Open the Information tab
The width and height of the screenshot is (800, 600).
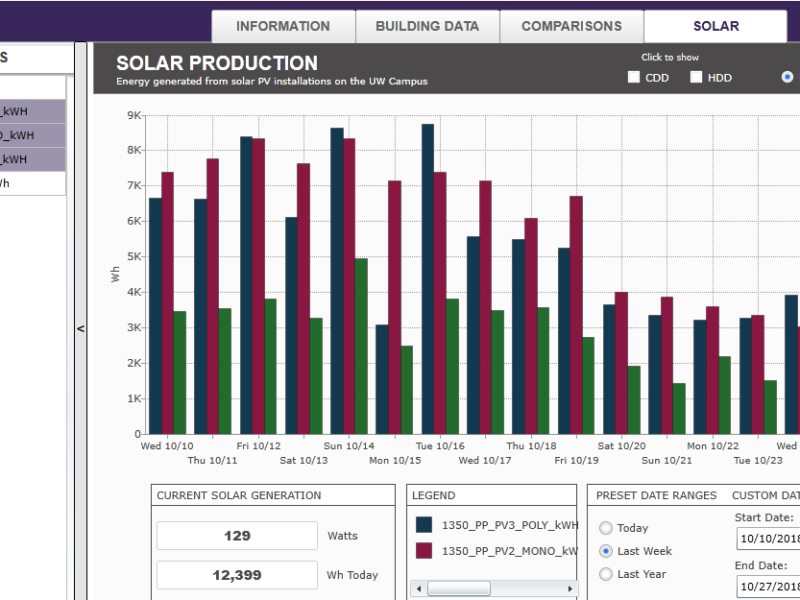click(x=283, y=27)
